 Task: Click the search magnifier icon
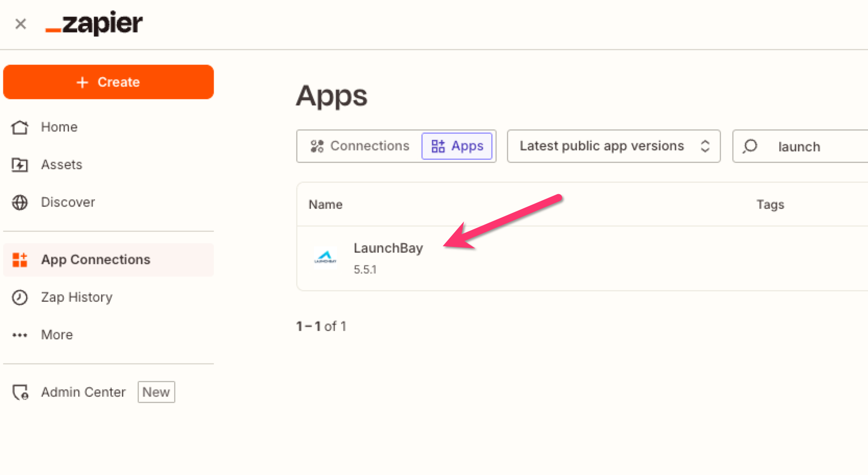pos(750,146)
